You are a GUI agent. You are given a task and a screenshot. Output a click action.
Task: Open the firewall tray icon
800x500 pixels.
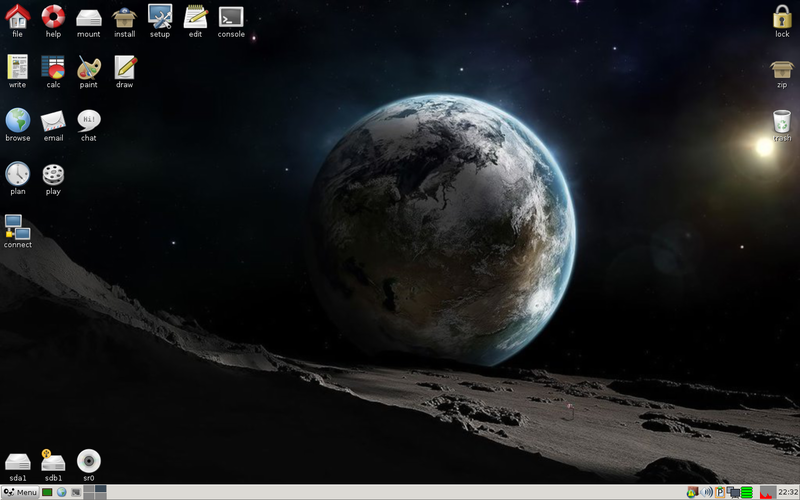(x=692, y=492)
